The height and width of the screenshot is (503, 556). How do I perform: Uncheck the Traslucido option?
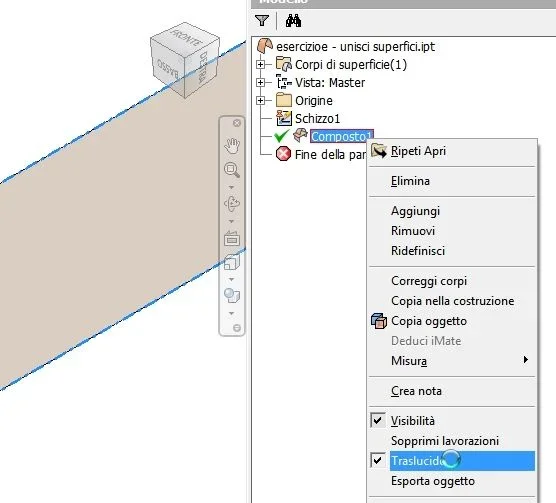pos(378,460)
